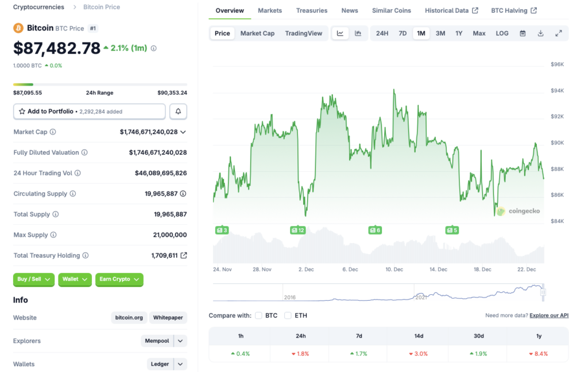Switch to the Markets tab
The width and height of the screenshot is (588, 372).
click(270, 10)
